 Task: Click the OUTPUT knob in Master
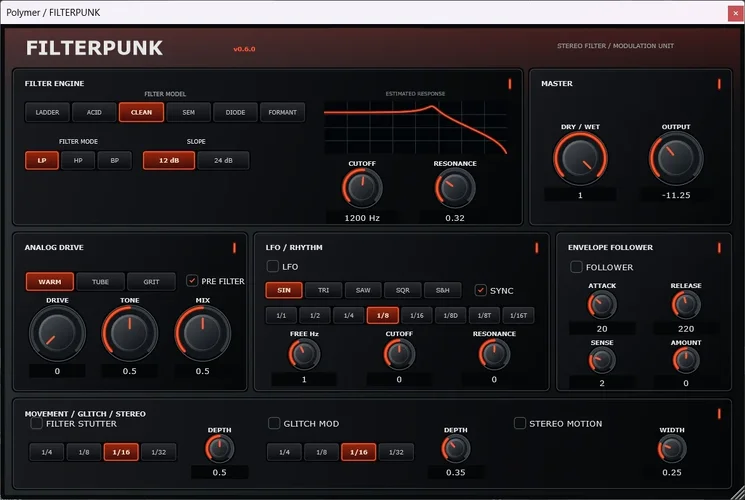676,158
